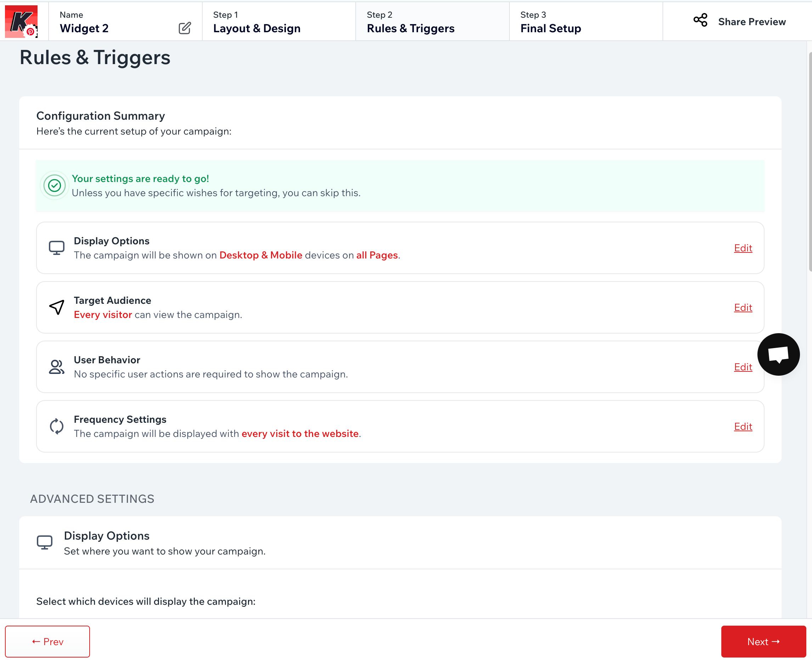Click the green checkmark ready-to-go icon
812x660 pixels.
coord(55,186)
